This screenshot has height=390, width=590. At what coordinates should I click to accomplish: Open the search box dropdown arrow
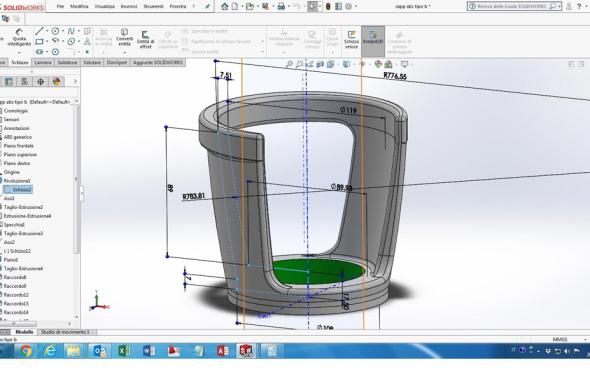tap(560, 6)
